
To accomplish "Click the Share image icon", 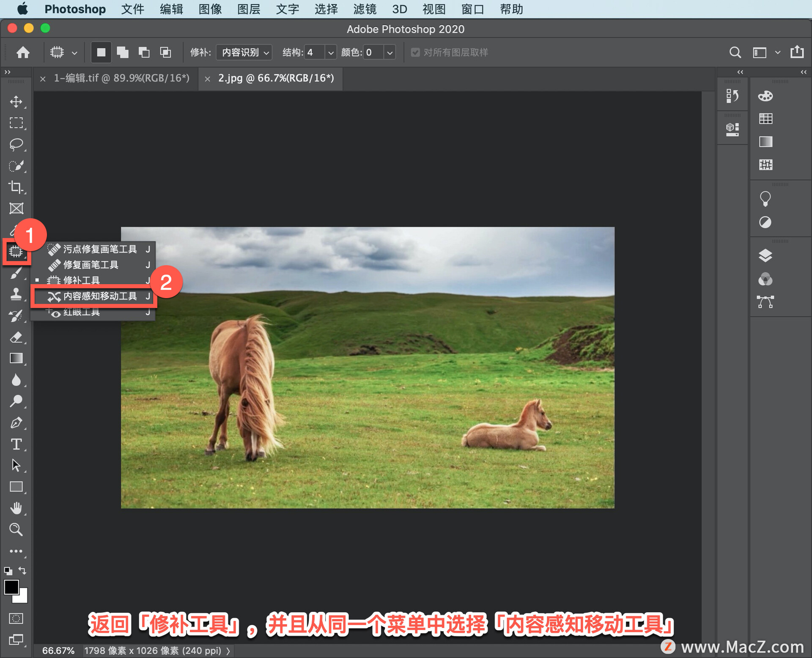I will (x=797, y=52).
